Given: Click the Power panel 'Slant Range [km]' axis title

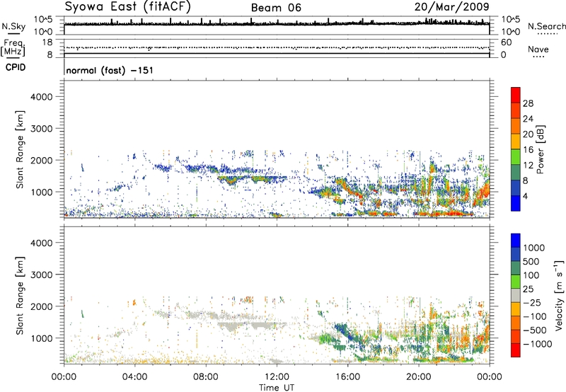Looking at the screenshot, I should point(20,149).
